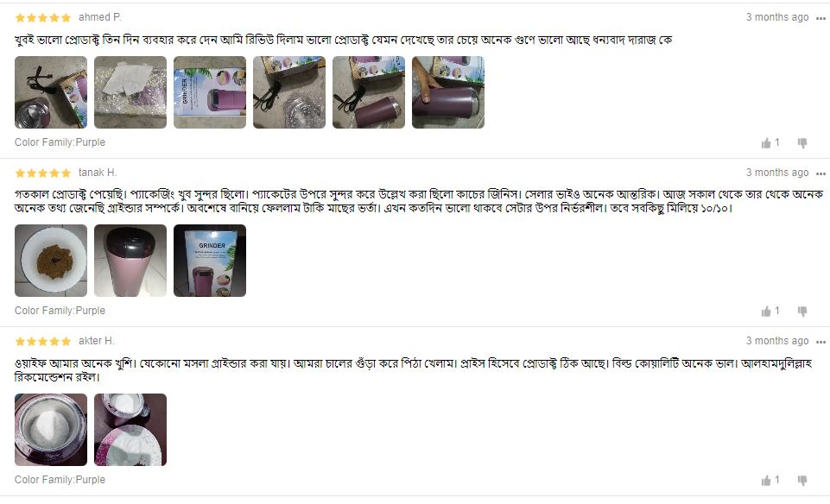This screenshot has height=504, width=830.
Task: View tanak H.'s GRINDER box photo
Action: (210, 260)
